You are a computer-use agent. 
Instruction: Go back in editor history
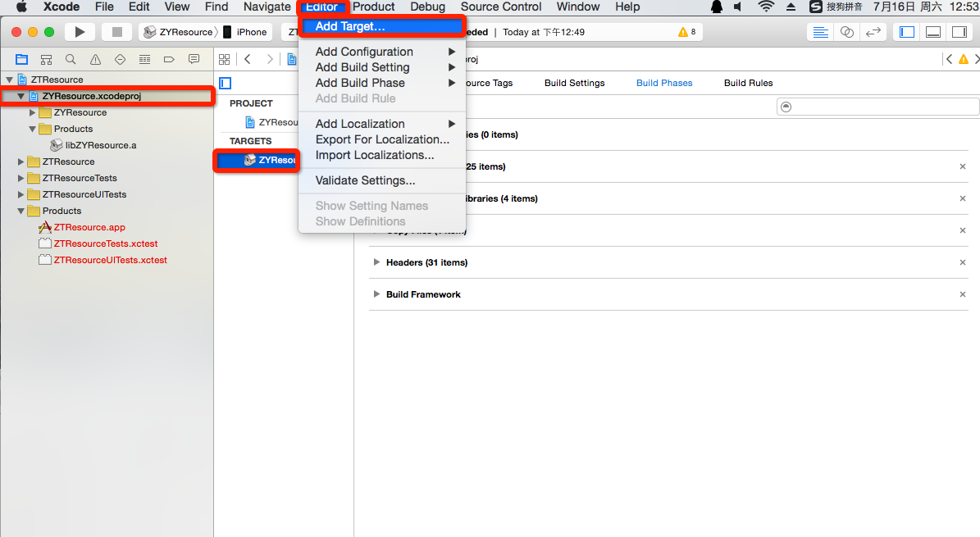coord(248,59)
